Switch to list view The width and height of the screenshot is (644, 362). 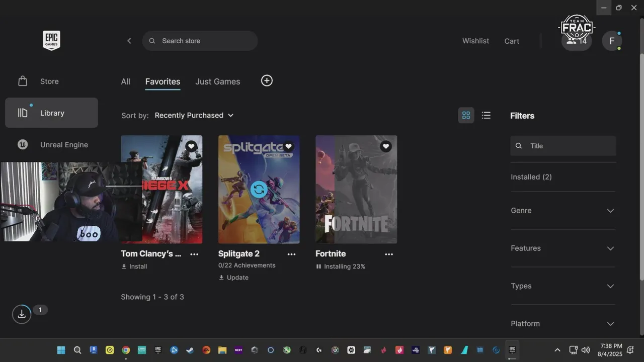click(x=486, y=115)
